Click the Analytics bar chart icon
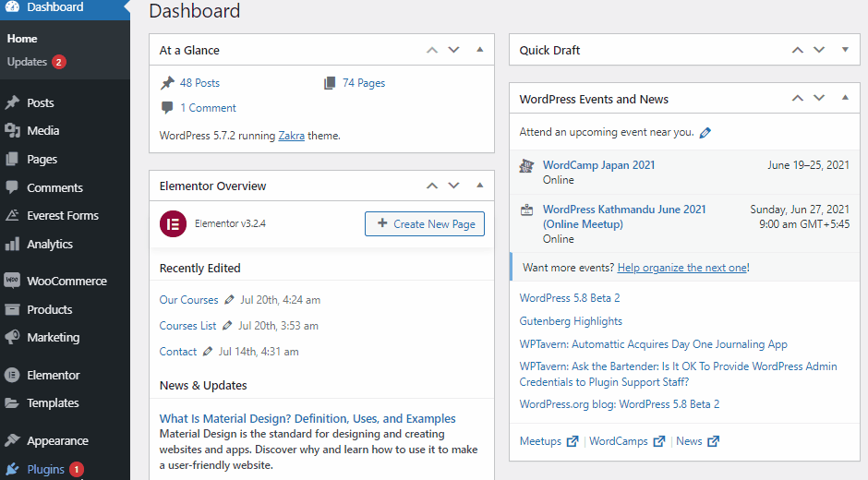This screenshot has height=480, width=868. [x=12, y=245]
